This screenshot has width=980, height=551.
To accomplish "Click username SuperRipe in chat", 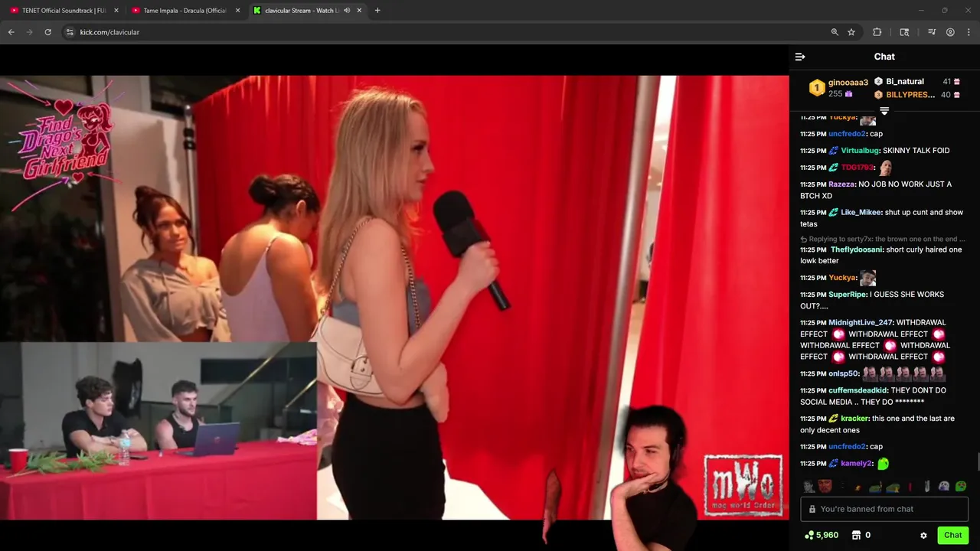I will click(x=847, y=295).
